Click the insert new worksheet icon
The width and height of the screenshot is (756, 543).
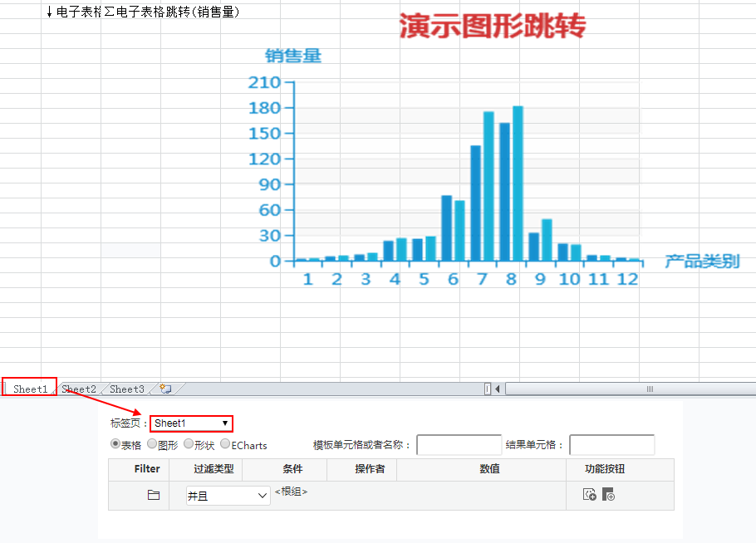pyautogui.click(x=165, y=389)
